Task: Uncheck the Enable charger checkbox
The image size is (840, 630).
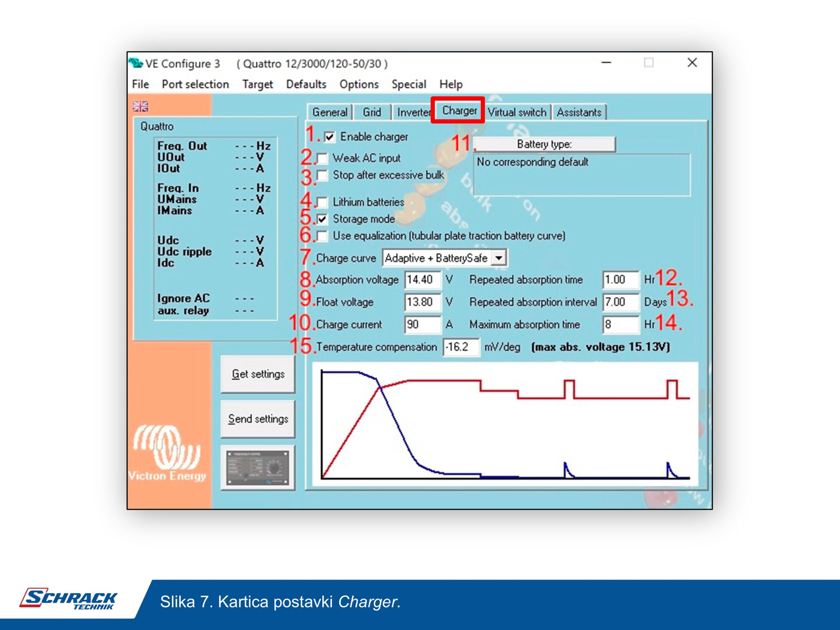Action: coord(329,137)
